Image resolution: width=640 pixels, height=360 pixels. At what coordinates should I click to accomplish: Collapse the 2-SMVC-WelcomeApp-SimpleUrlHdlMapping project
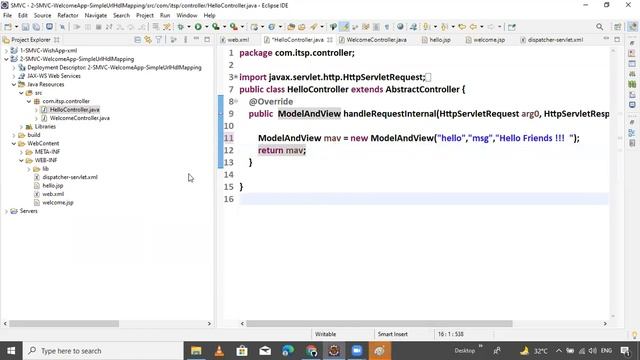point(6,59)
